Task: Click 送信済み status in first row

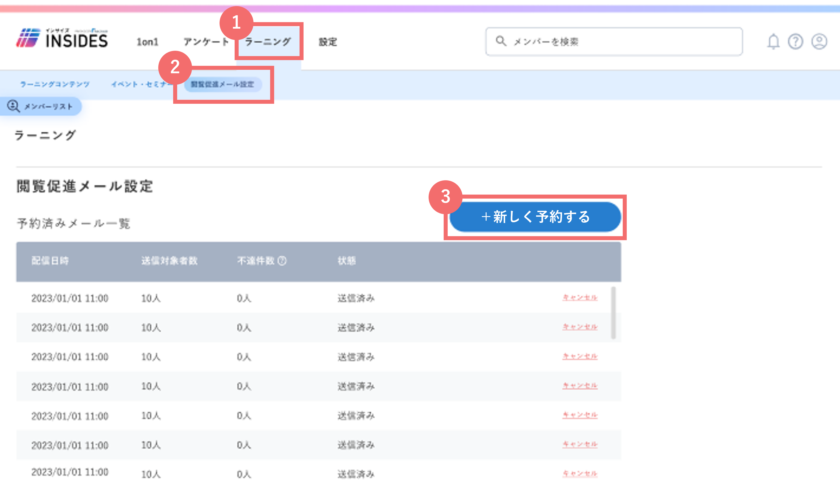Action: (356, 299)
